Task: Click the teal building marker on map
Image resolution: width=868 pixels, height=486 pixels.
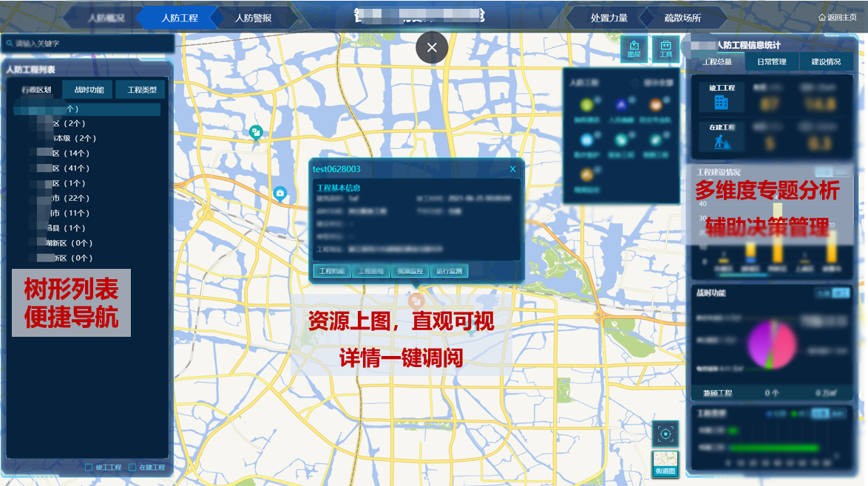Action: point(256,132)
